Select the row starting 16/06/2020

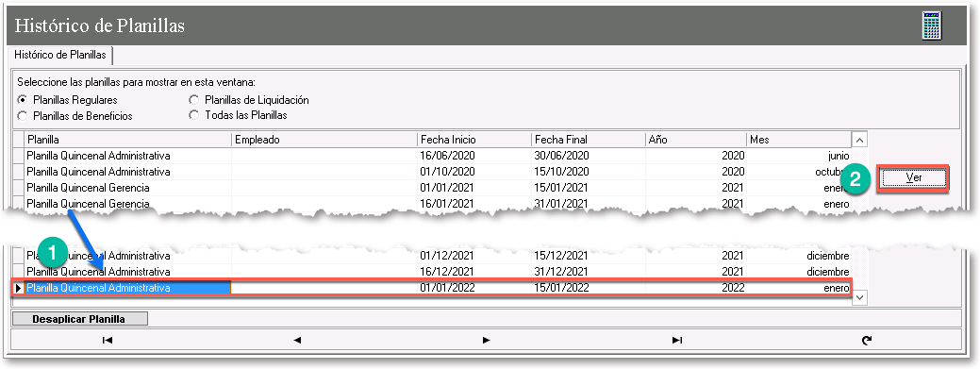(x=432, y=155)
